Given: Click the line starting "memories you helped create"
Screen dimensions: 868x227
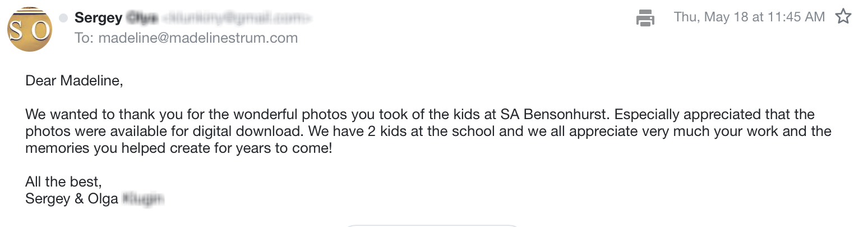Looking at the screenshot, I should pos(179,149).
